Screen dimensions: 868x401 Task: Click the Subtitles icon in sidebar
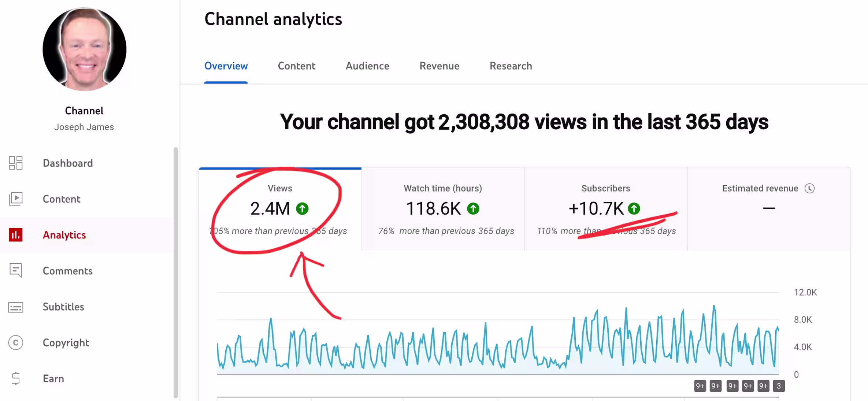coord(16,307)
